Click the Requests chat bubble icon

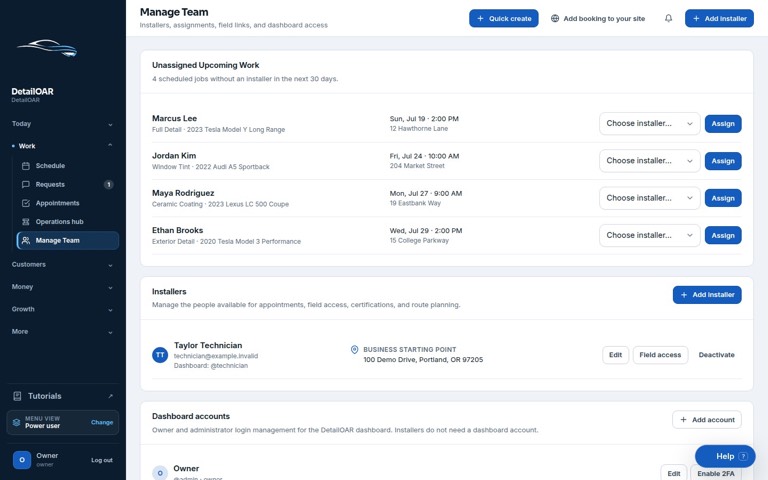pos(26,184)
